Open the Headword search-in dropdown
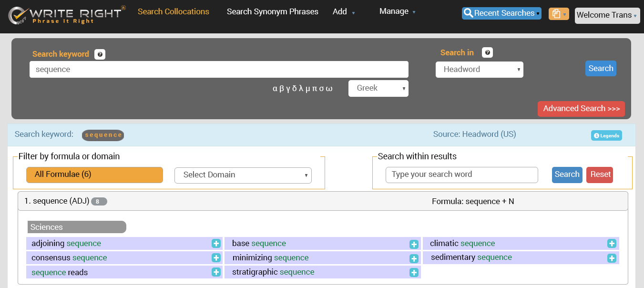 click(x=479, y=70)
